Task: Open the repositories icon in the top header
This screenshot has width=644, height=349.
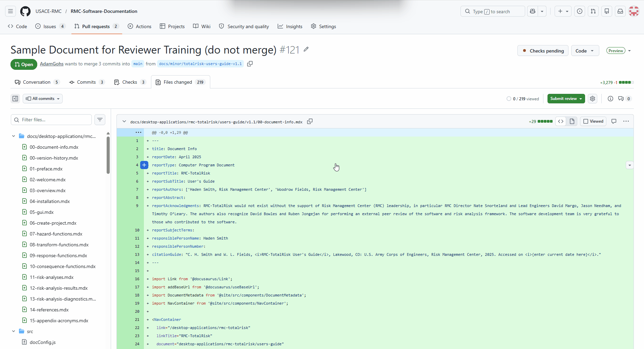Action: coord(607,11)
